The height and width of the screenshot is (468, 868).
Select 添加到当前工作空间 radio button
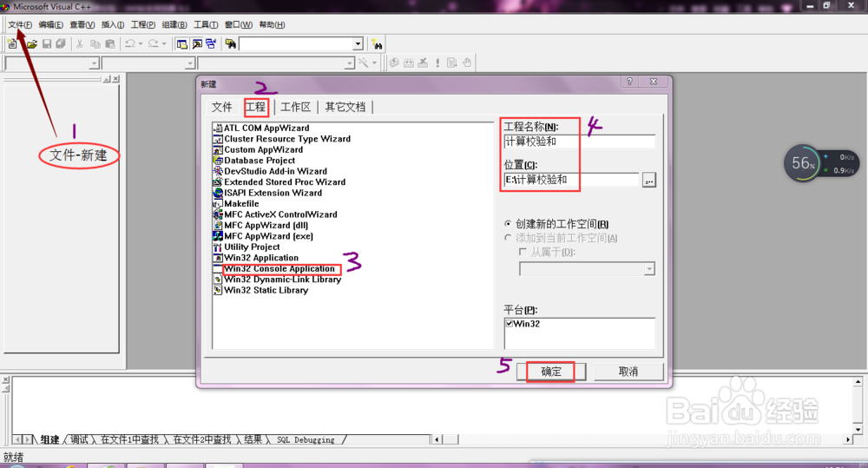tap(508, 238)
